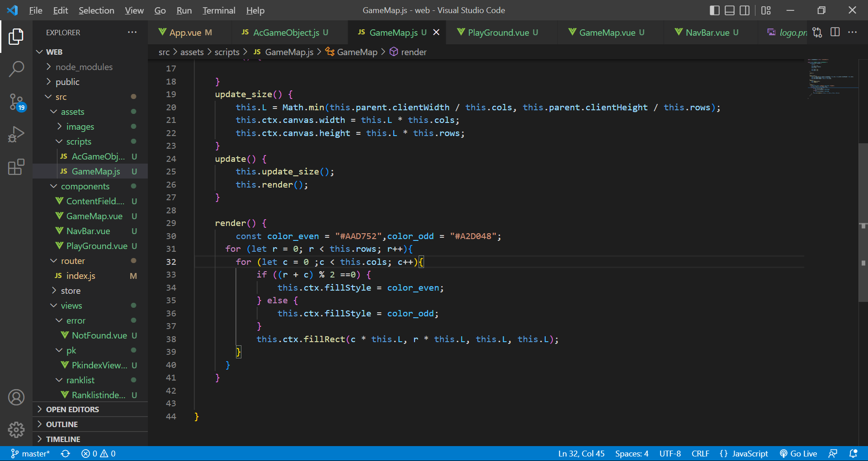This screenshot has width=868, height=461.
Task: Click the open changes compare icon
Action: (x=817, y=32)
